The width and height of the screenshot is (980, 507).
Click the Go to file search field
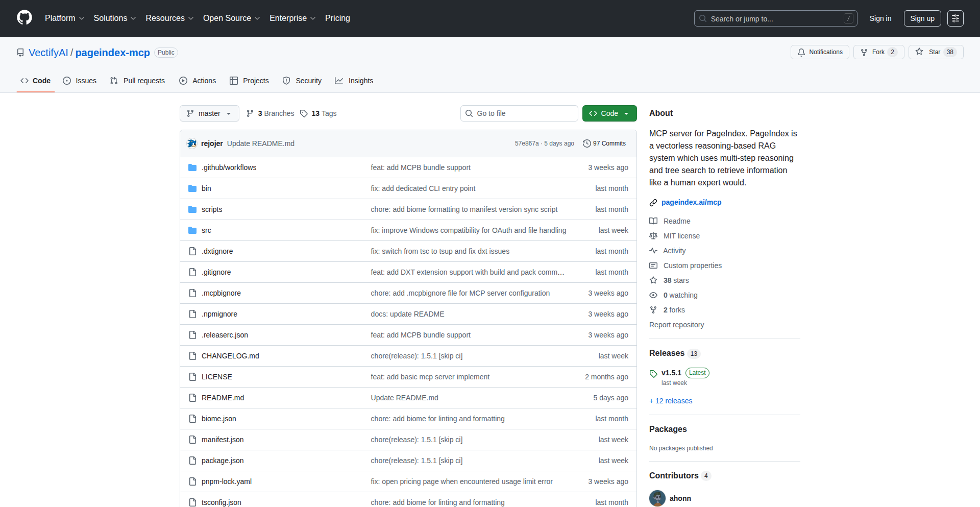point(519,113)
